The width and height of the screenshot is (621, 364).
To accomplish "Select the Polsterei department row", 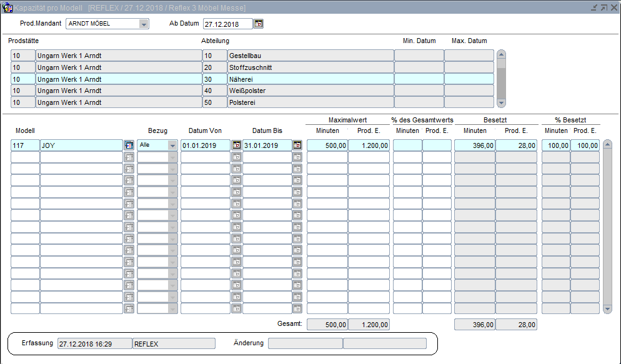I will tap(310, 102).
